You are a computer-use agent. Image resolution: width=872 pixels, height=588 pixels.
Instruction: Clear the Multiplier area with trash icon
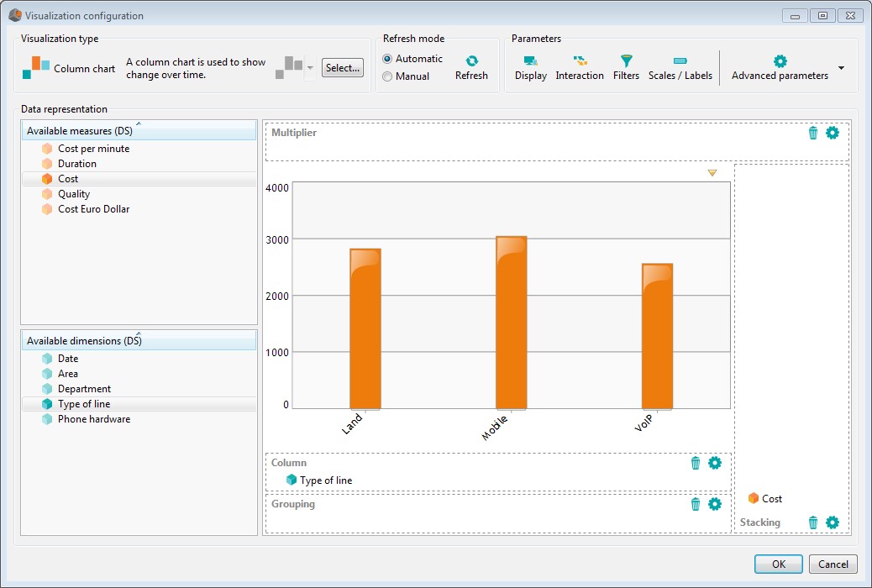tap(813, 133)
